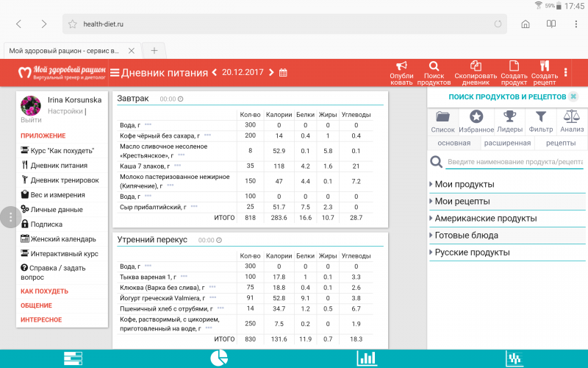Viewport: 588px width, 368px height.
Task: Click the Создать продукт icon
Action: point(514,66)
